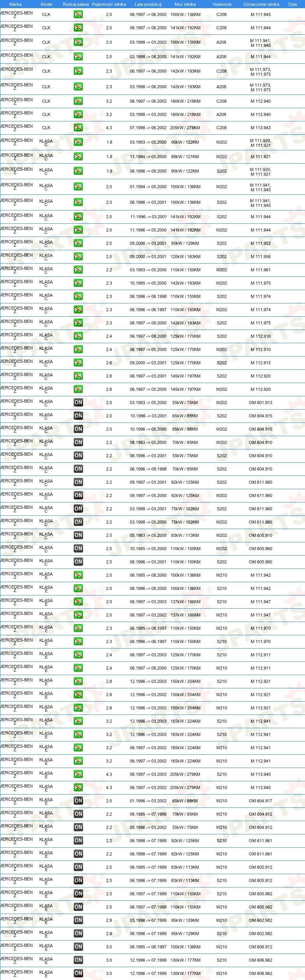Image resolution: width=305 pixels, height=980 pixels.
Task: Select engine code OM 606.912
Action: pyautogui.click(x=261, y=947)
